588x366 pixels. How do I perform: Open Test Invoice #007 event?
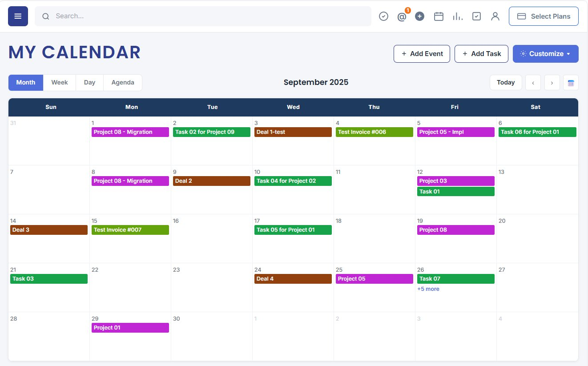130,230
